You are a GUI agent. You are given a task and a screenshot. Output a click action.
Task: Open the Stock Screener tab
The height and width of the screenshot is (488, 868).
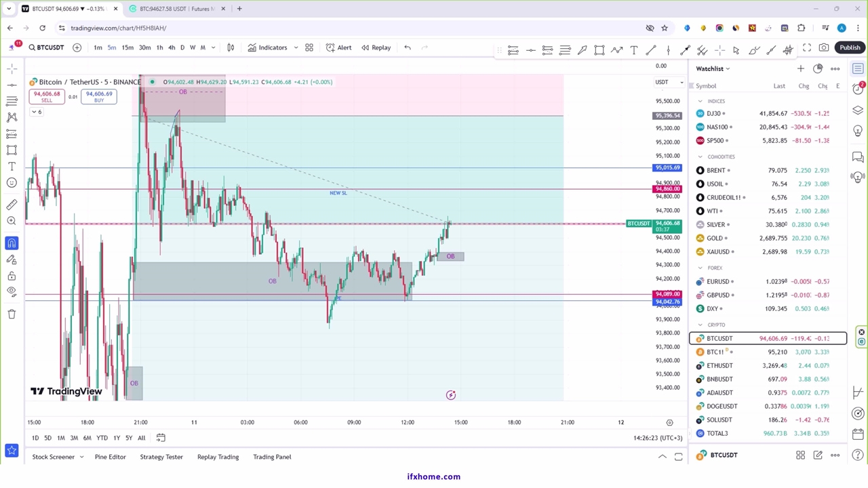click(x=54, y=457)
